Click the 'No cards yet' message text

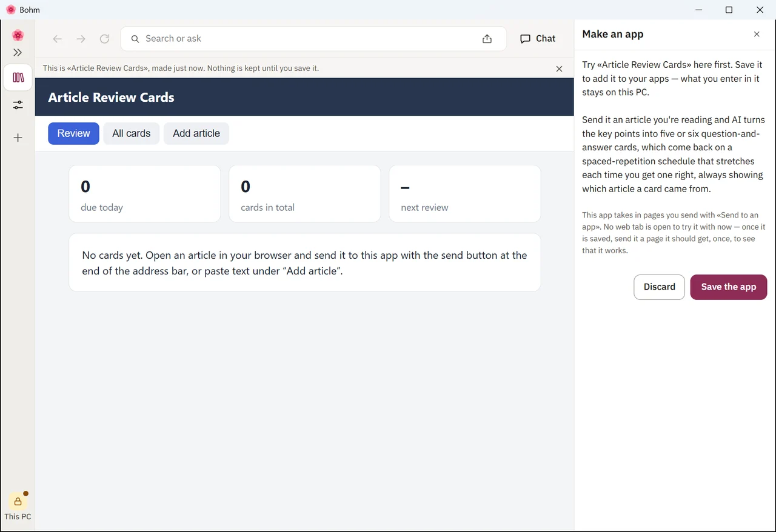tap(304, 263)
